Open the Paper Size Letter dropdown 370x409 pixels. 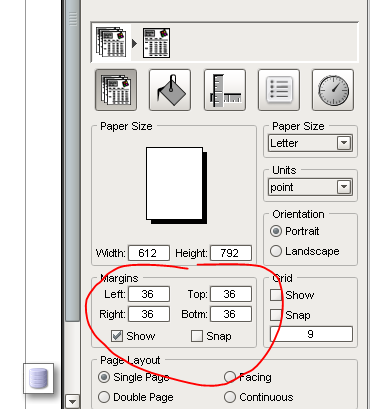pos(310,143)
